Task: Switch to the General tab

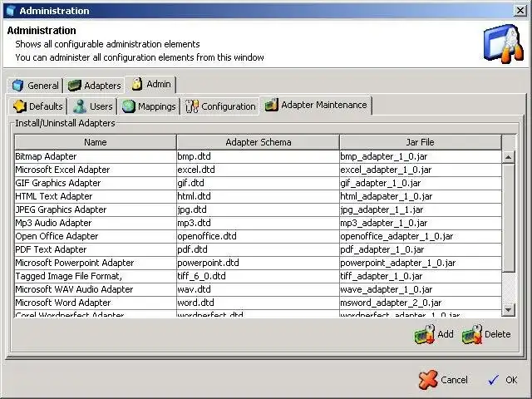Action: (35, 85)
